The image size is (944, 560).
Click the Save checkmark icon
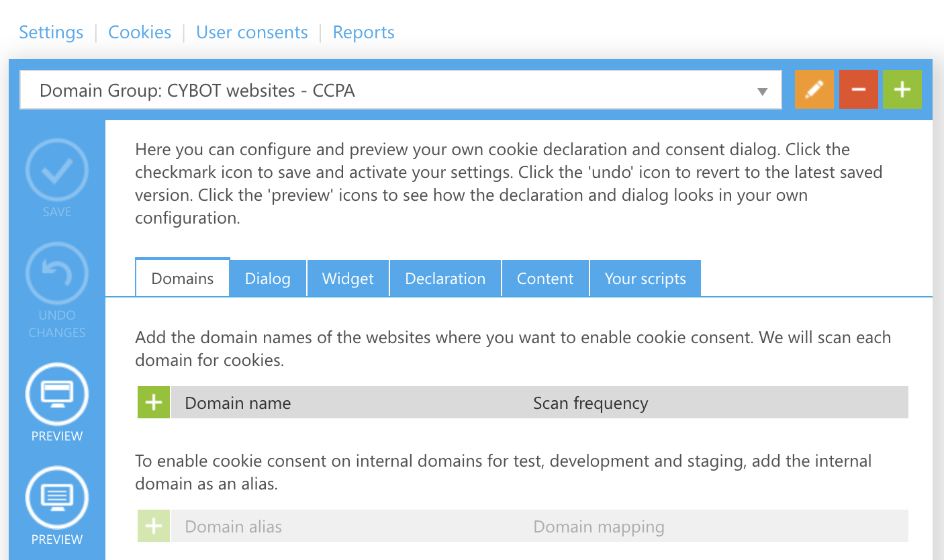coord(56,171)
